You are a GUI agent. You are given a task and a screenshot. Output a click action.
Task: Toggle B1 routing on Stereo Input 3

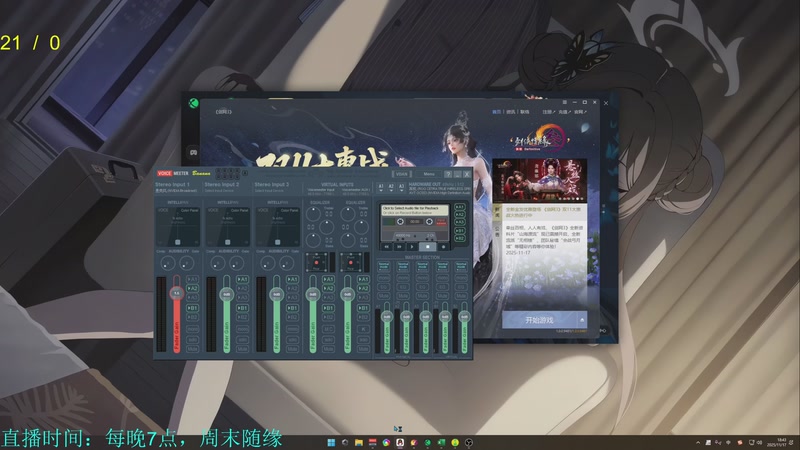coord(292,308)
